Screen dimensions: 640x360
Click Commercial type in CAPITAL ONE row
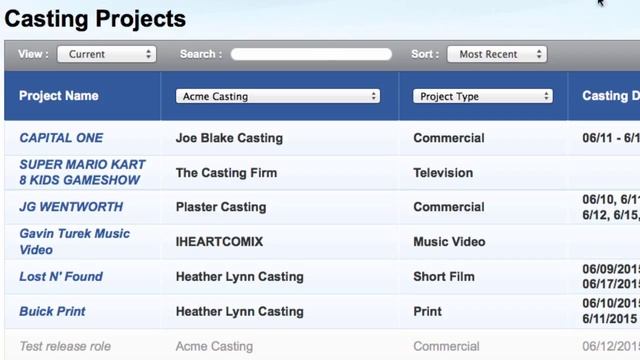pos(449,138)
